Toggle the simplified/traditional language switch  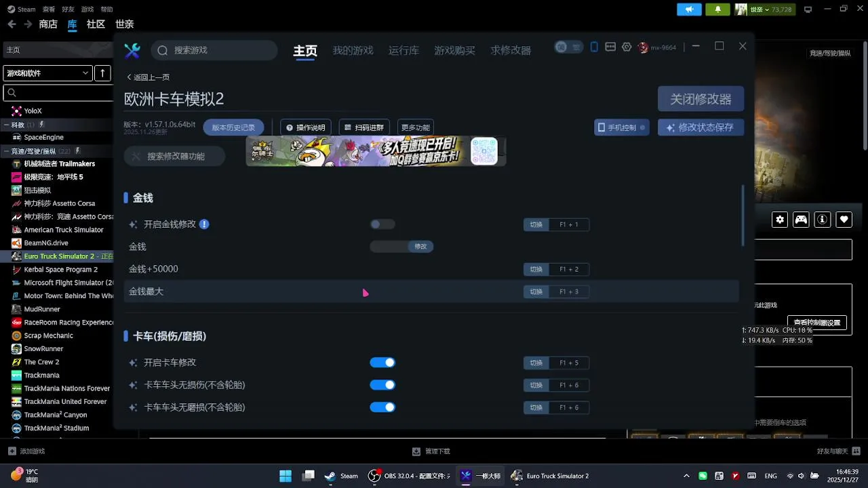[x=569, y=47]
